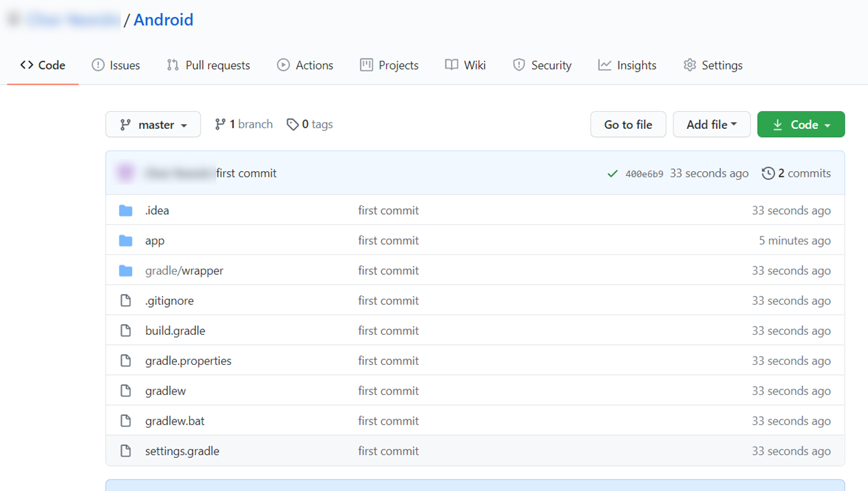Click the Go to file button

coord(628,124)
